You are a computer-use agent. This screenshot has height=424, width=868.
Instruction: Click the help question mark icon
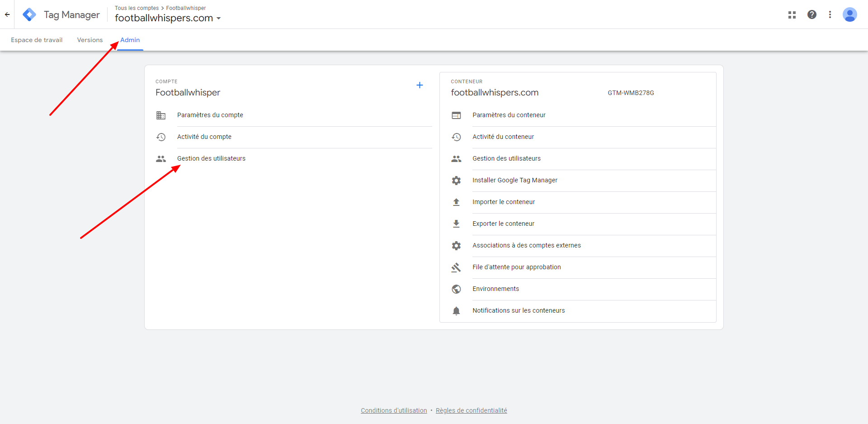(812, 15)
